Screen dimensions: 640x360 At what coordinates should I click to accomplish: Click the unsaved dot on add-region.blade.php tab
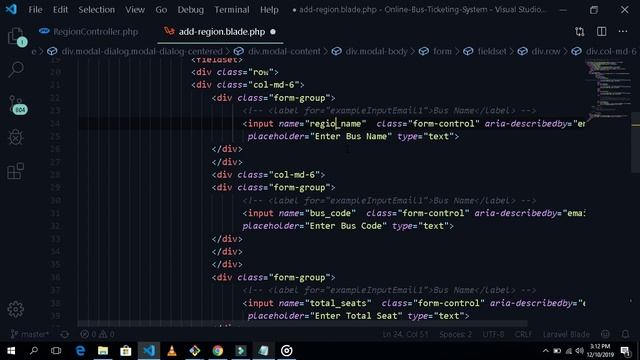pos(273,32)
